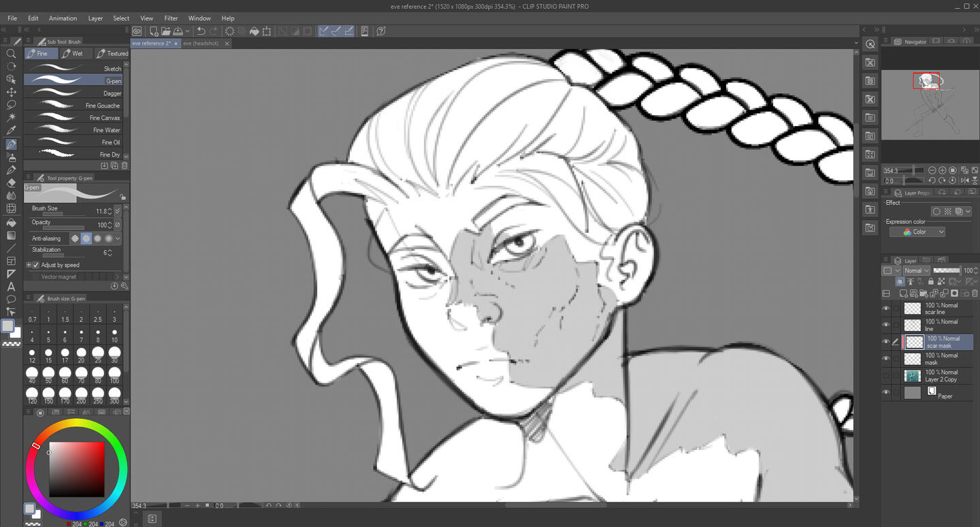The height and width of the screenshot is (527, 980).
Task: Select the Eraser tool
Action: 11,182
